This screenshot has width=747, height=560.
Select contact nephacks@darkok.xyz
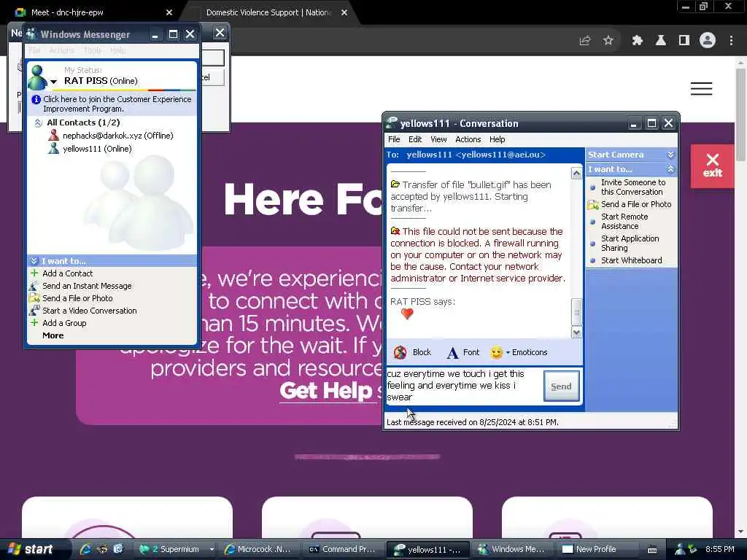tap(117, 136)
